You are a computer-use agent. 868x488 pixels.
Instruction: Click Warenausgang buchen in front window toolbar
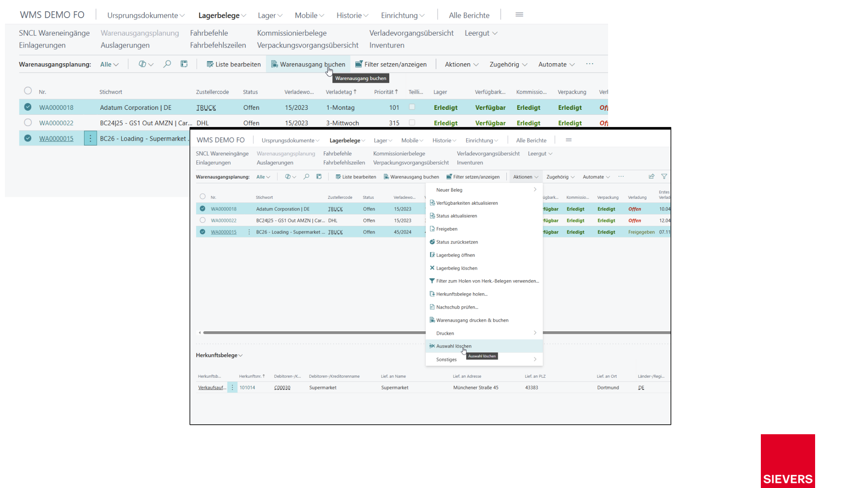coord(411,177)
